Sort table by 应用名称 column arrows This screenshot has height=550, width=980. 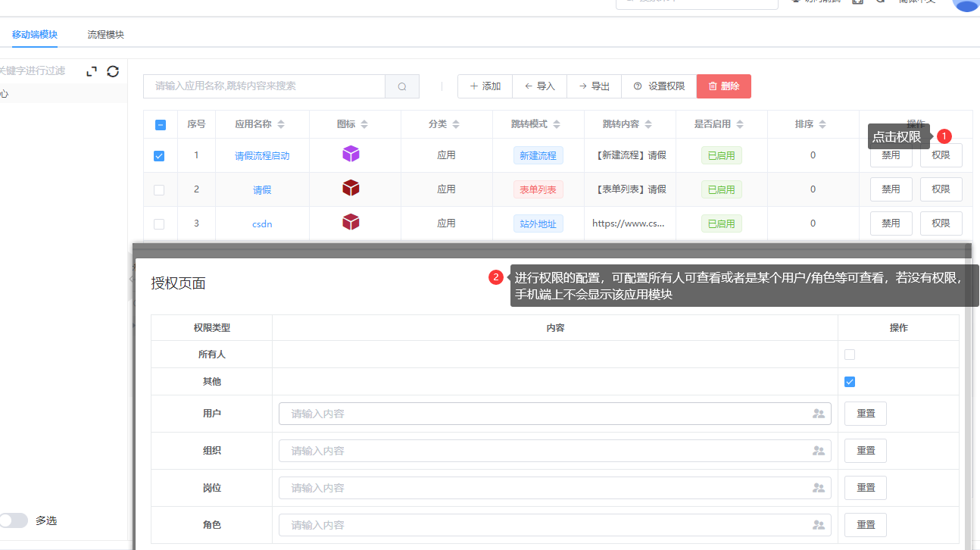click(x=281, y=124)
